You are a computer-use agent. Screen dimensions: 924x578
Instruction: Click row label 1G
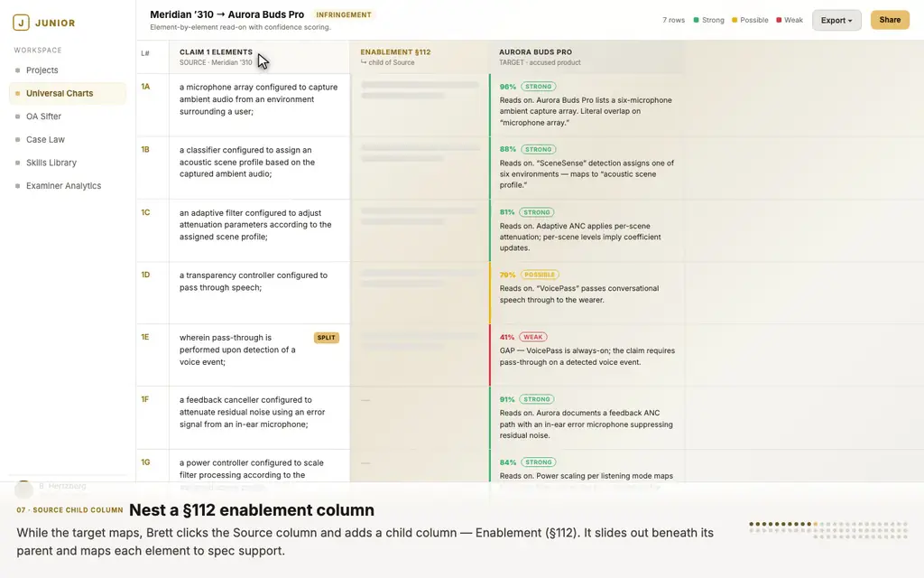coord(145,462)
